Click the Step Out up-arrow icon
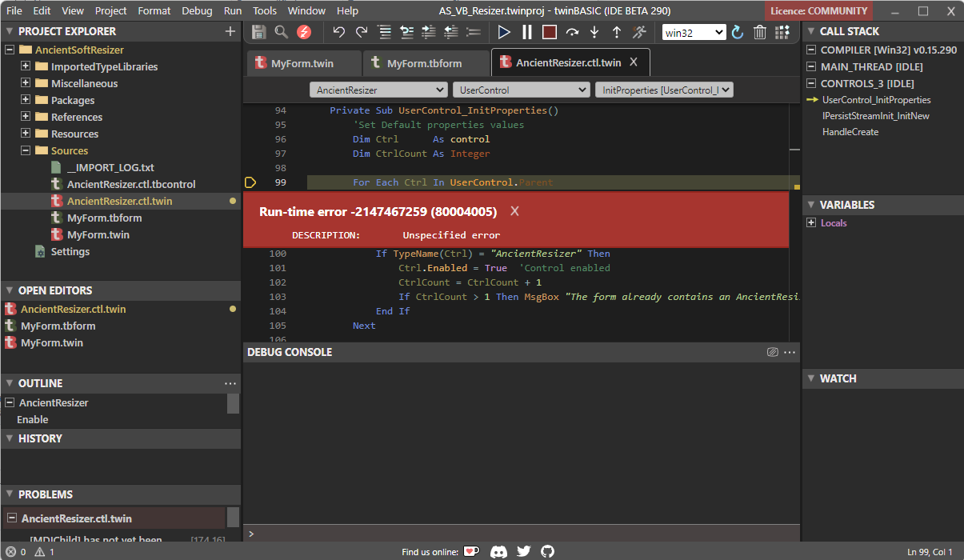Image resolution: width=964 pixels, height=560 pixels. (615, 32)
